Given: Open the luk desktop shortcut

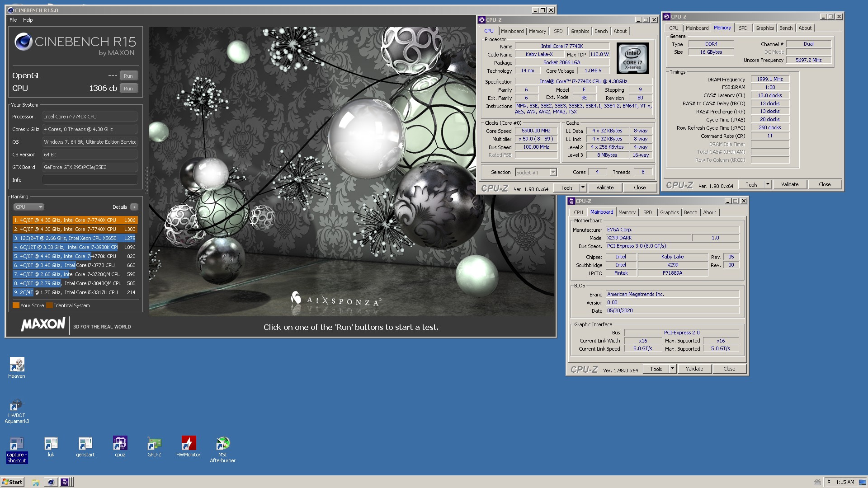Looking at the screenshot, I should pyautogui.click(x=51, y=447).
